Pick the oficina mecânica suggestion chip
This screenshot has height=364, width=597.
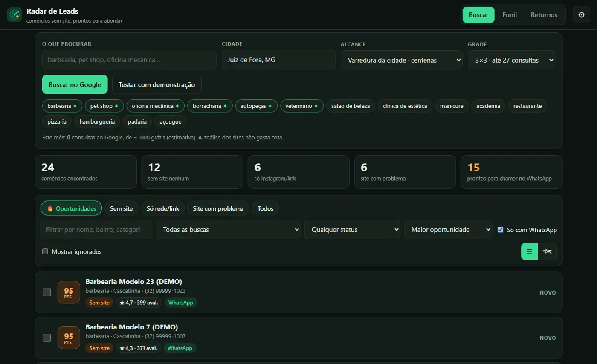[156, 106]
